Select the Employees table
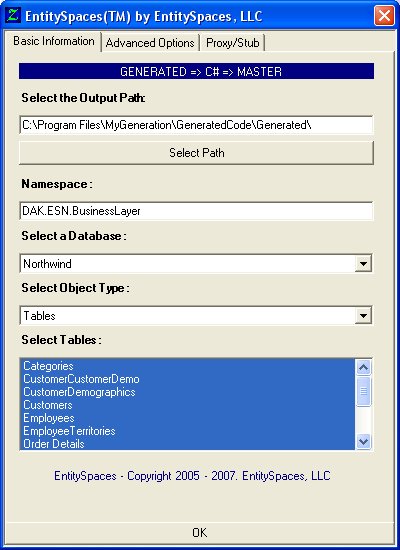 click(187, 418)
